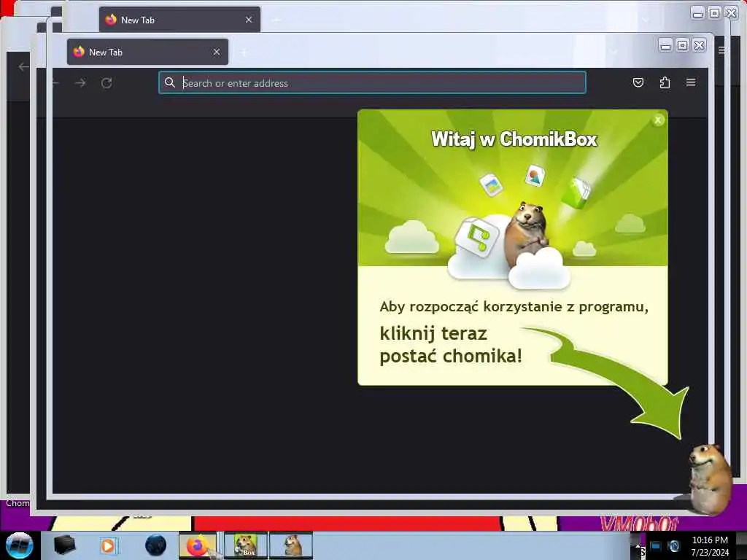Dismiss the 'Witaj w ChomikBox' welcome popup
Image resolution: width=747 pixels, height=560 pixels.
658,120
